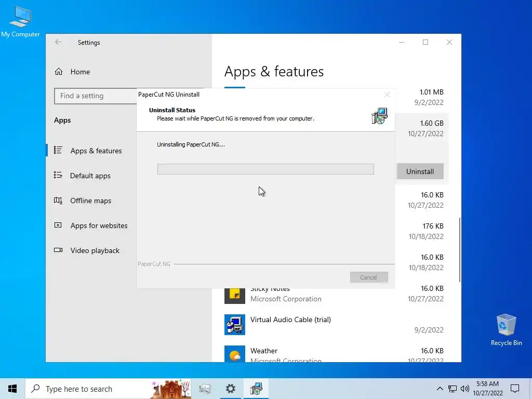The image size is (532, 399).
Task: Close the Settings window
Action: [x=449, y=42]
